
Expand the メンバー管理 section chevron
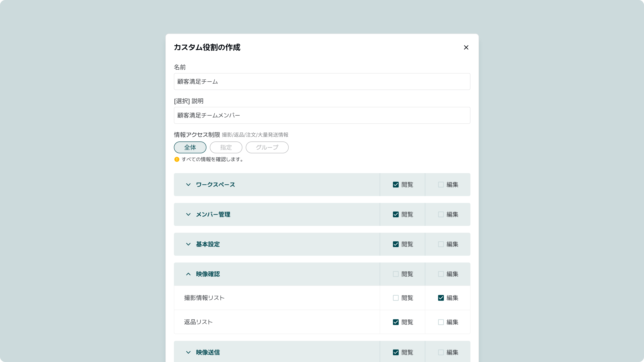[188, 214]
